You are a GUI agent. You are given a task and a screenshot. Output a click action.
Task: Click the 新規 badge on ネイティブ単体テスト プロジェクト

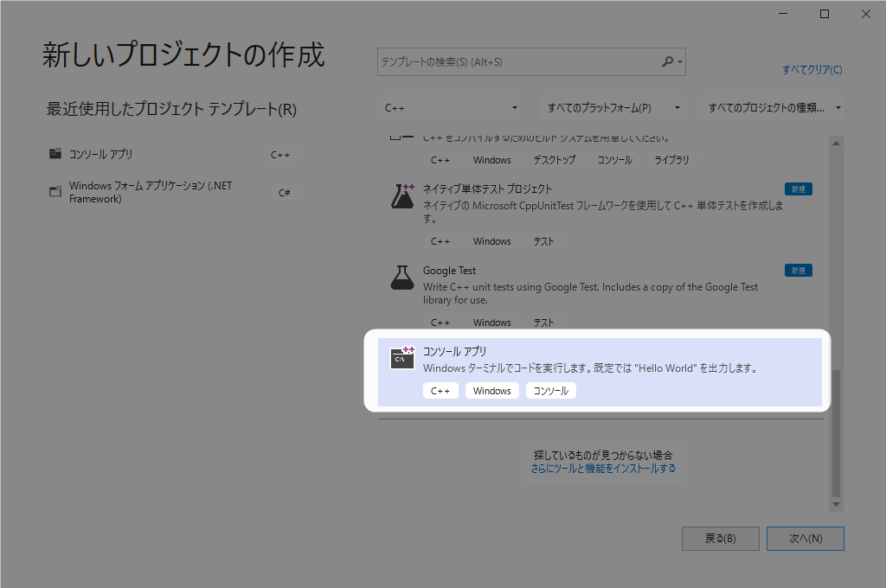(798, 189)
